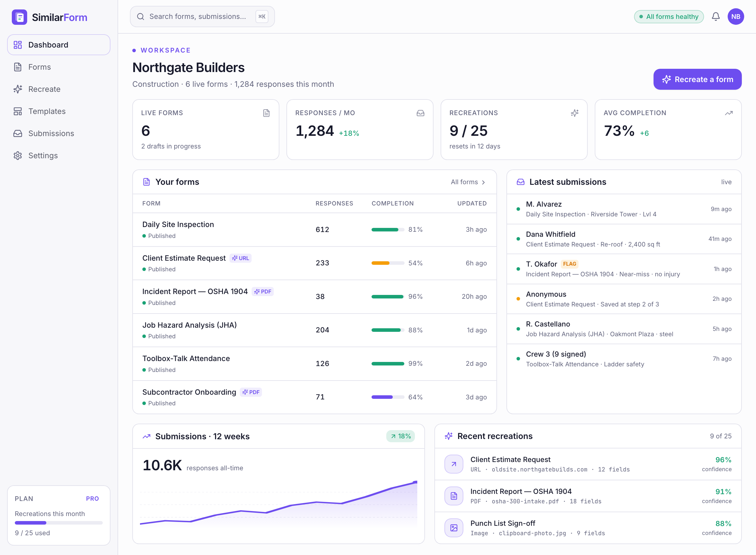This screenshot has width=756, height=555.
Task: Click the inbox icon on Responses / Mo card
Action: 420,113
